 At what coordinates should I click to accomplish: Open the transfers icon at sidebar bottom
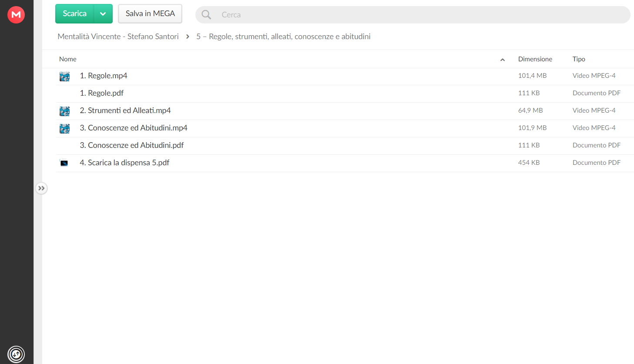point(16,354)
